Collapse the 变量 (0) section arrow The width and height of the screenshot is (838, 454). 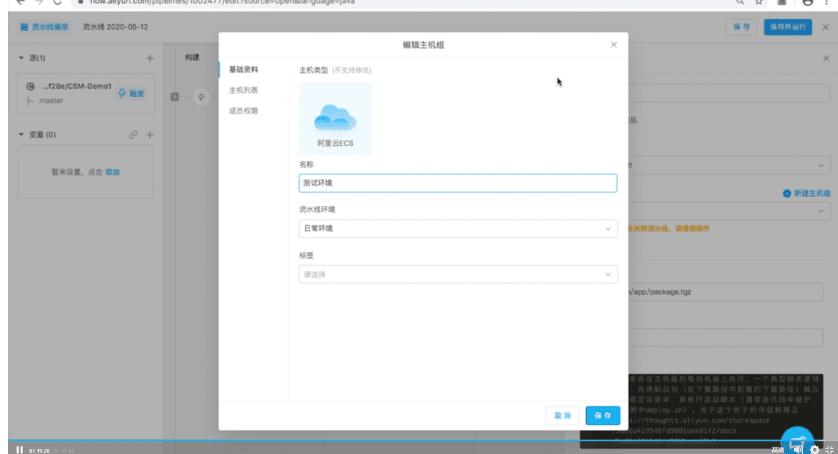(x=21, y=134)
